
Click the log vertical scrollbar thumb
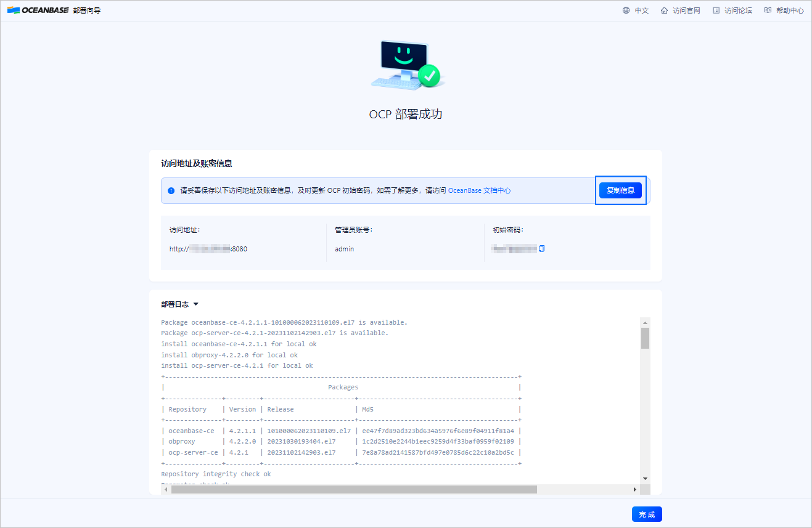point(645,338)
